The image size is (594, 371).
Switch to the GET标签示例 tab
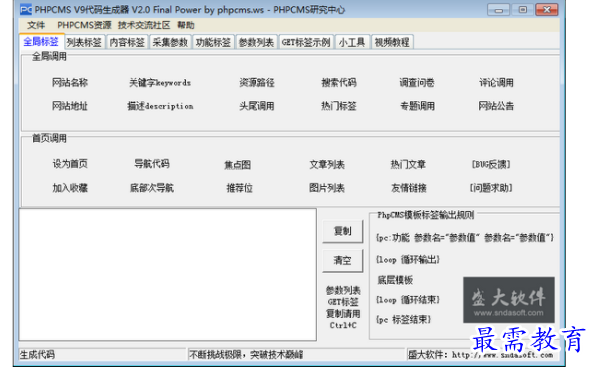coord(306,42)
